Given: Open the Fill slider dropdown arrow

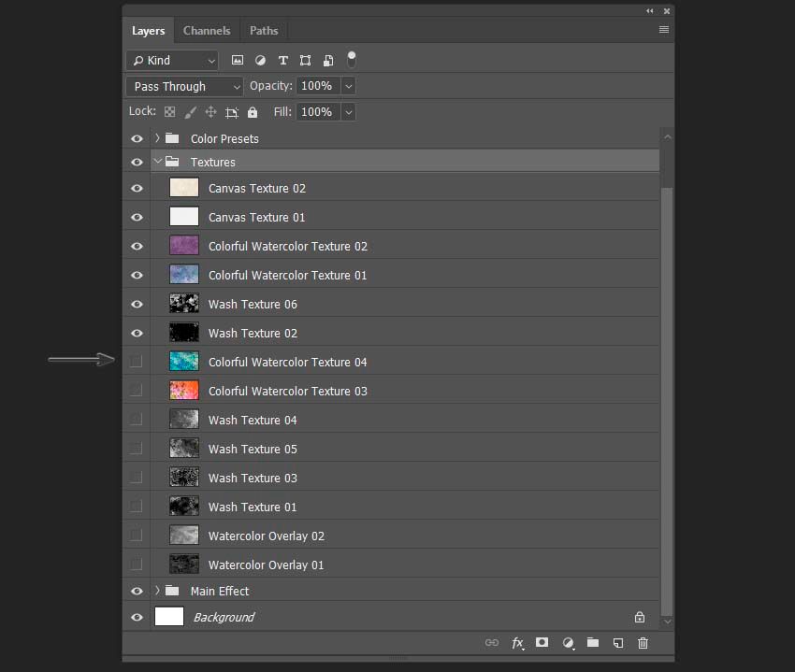Looking at the screenshot, I should click(x=348, y=112).
